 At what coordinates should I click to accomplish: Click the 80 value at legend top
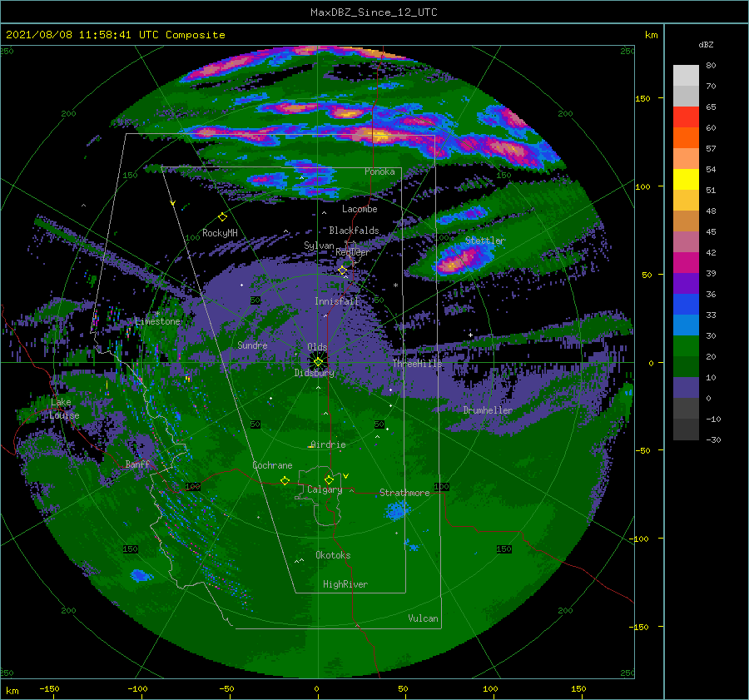pos(711,66)
